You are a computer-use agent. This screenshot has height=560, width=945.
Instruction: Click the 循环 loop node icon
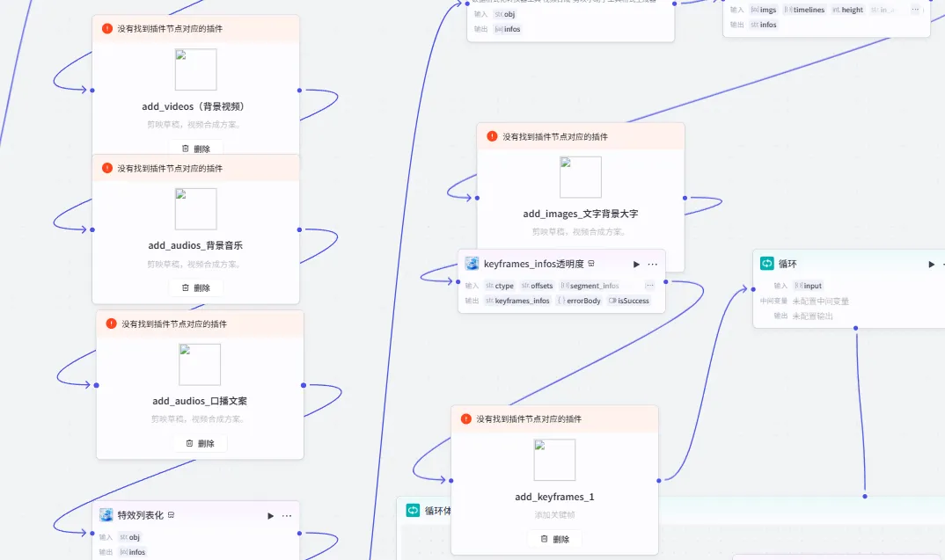click(x=766, y=263)
